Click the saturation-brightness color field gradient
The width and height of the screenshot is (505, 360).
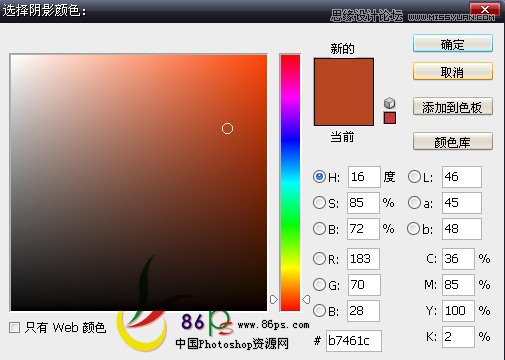tap(139, 183)
